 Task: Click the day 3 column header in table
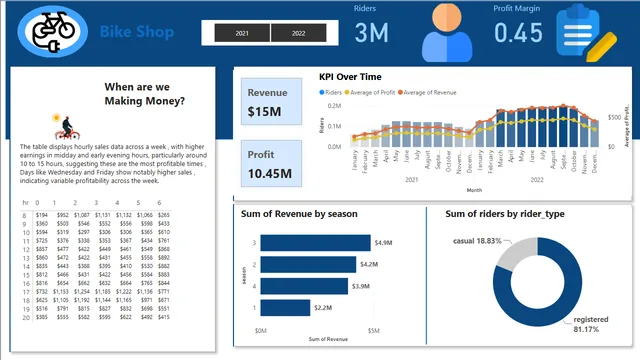[x=96, y=202]
